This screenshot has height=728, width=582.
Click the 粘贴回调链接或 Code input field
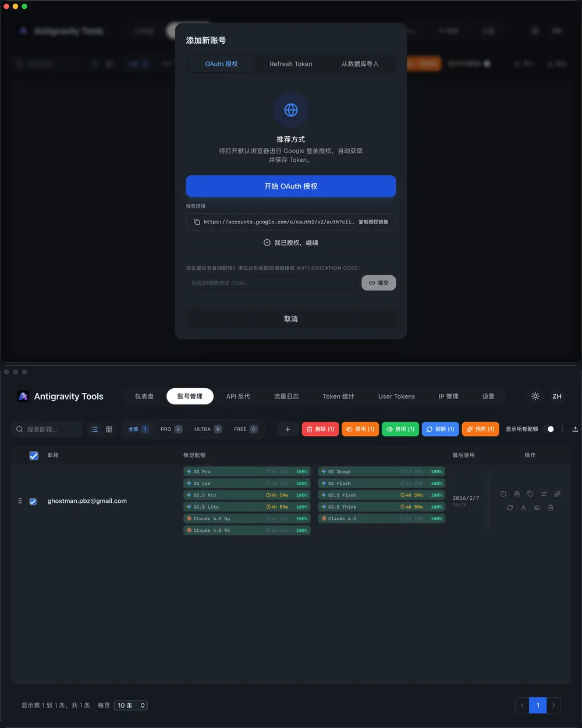272,283
